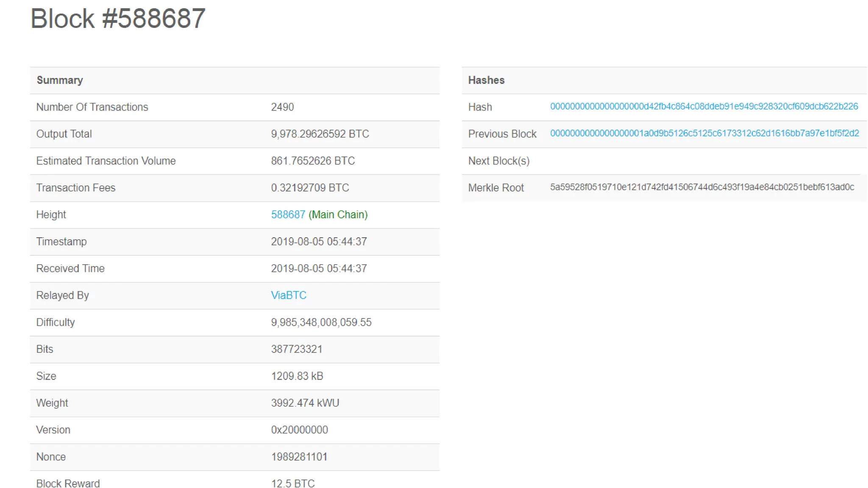Screen dimensions: 868x488
Task: Click the Merkle Root hash value
Action: 702,187
